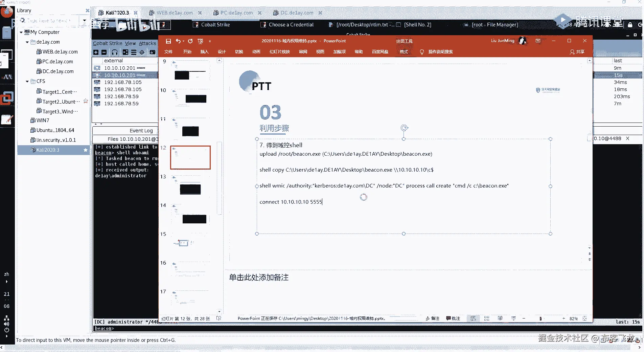
Task: Open the 切换 (Transitions) ribbon tab
Action: pyautogui.click(x=239, y=52)
